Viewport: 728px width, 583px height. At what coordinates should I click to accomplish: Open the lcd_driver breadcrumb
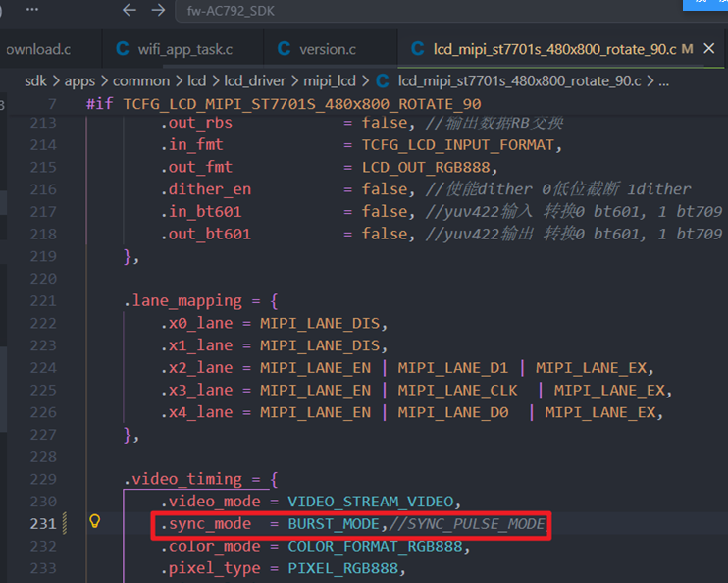254,81
